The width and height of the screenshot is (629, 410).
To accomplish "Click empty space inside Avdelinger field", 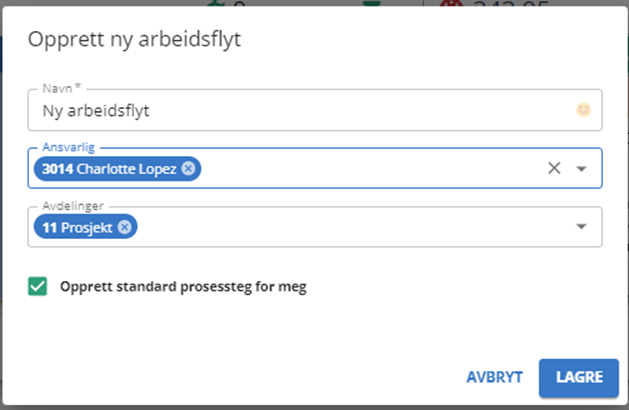I will click(353, 227).
